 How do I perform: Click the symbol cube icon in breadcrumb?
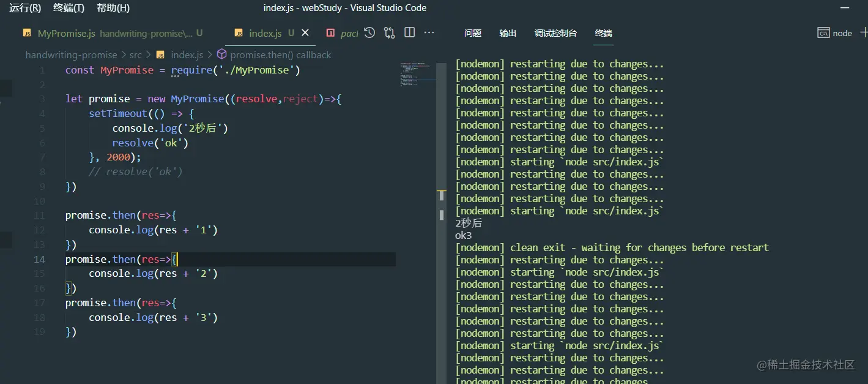tap(221, 55)
